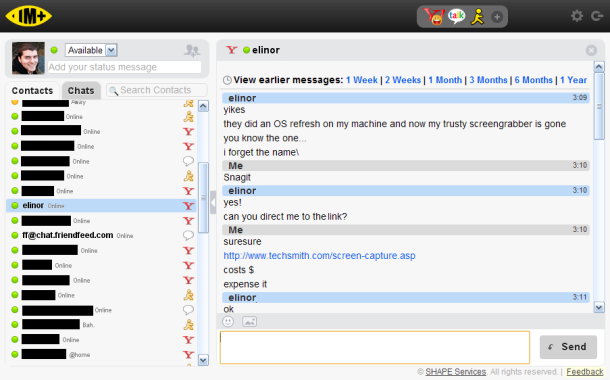View earlier messages from 1 Week
Screen dimensions: 610x380
point(362,80)
